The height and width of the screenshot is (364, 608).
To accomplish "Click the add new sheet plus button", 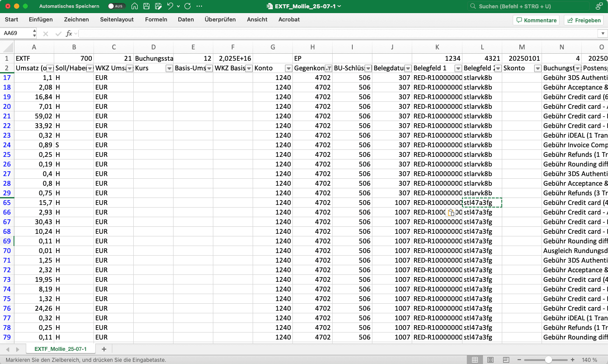I will tap(104, 349).
